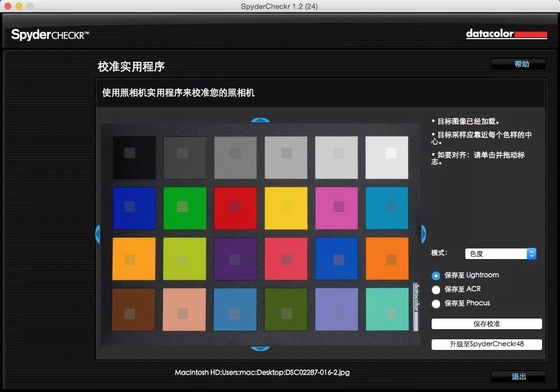Click the green color patch

pyautogui.click(x=184, y=208)
